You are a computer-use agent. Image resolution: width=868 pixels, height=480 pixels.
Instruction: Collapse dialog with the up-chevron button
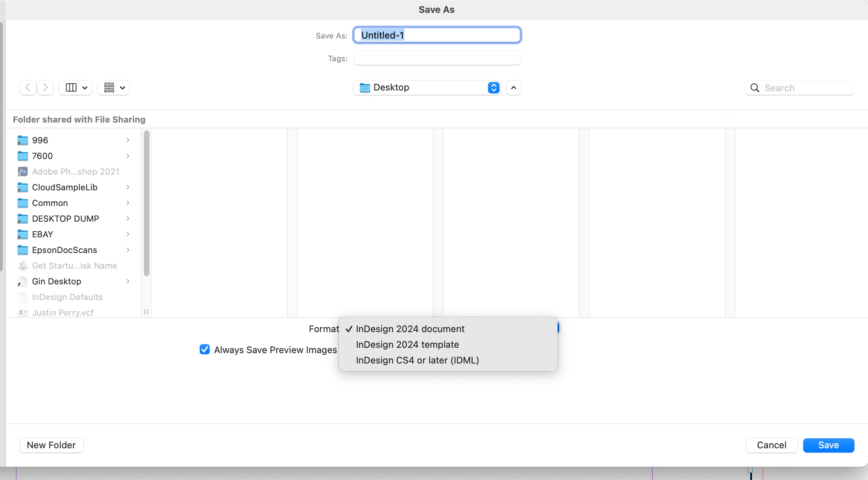(x=513, y=88)
